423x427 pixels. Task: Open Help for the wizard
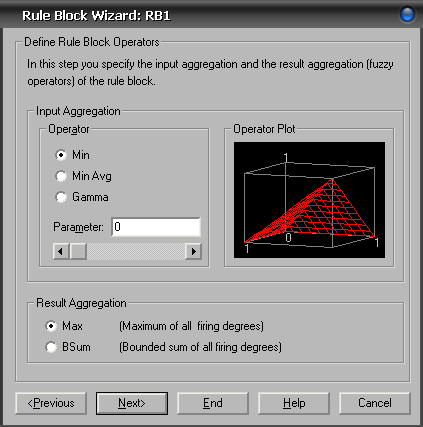coord(294,403)
